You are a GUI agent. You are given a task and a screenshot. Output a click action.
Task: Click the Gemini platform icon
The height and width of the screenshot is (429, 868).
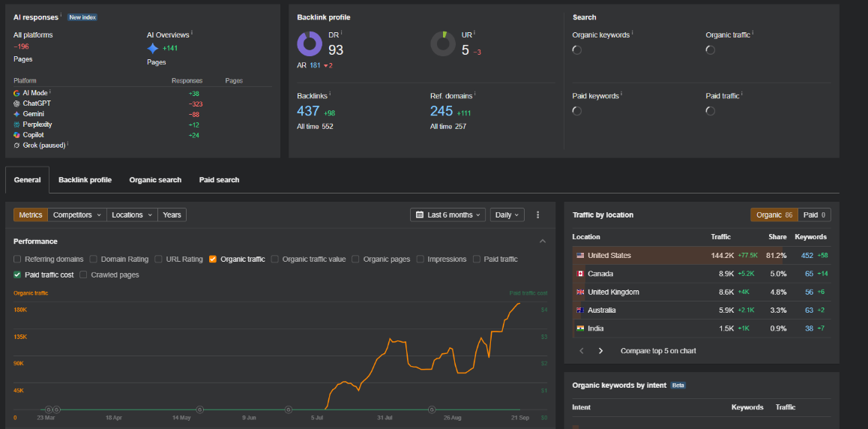(16, 114)
